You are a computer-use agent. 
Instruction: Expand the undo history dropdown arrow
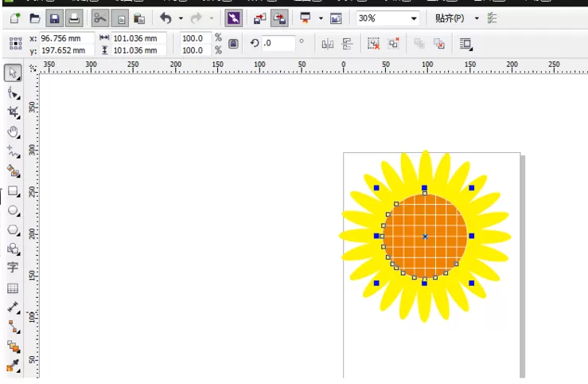point(181,18)
